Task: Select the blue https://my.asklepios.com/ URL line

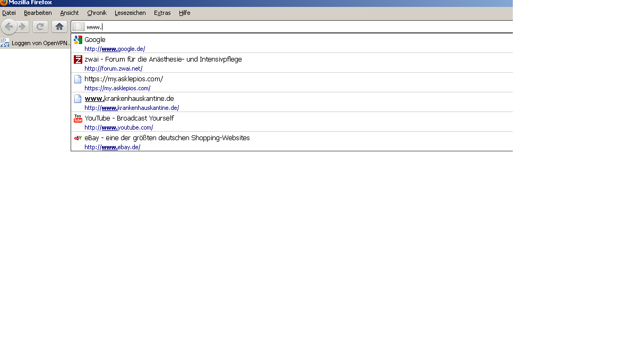Action: 117,88
